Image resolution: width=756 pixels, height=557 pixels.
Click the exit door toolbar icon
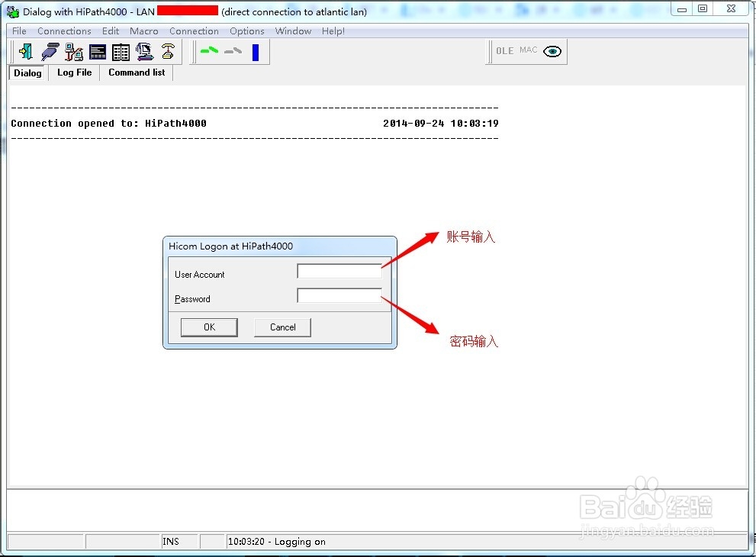point(25,52)
